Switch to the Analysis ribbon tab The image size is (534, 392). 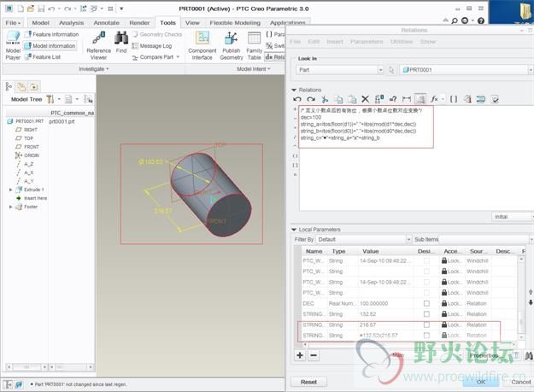[71, 23]
